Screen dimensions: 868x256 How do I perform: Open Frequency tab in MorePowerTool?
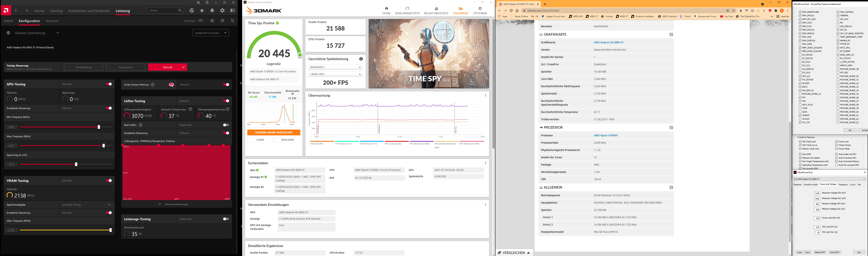point(843,185)
